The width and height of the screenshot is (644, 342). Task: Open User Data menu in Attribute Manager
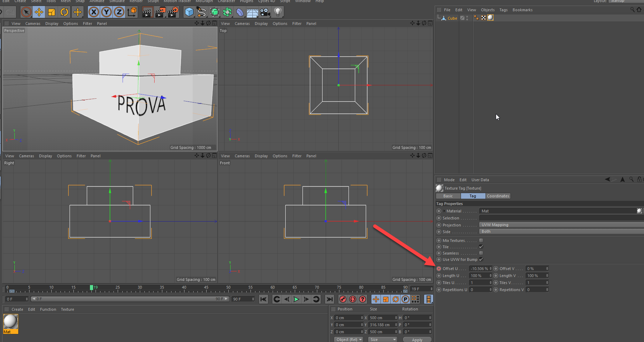[x=480, y=180]
